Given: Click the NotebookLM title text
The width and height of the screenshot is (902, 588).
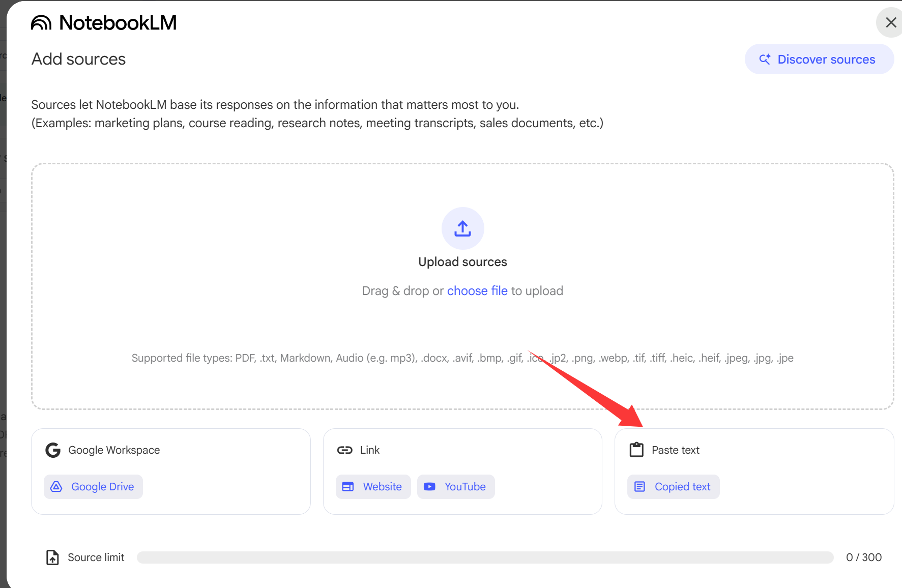Looking at the screenshot, I should coord(118,23).
